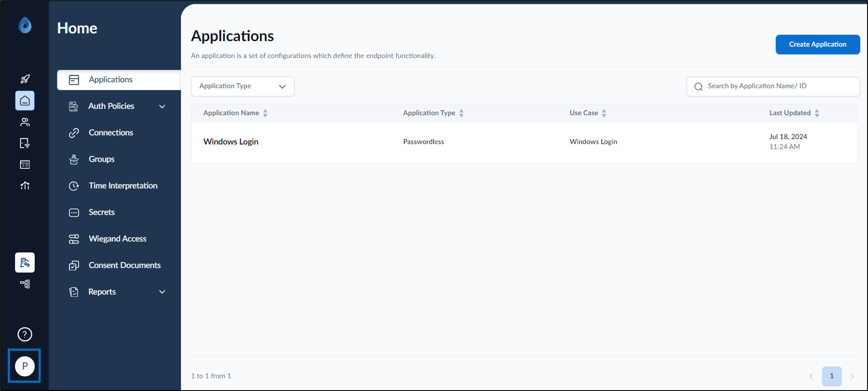
Task: Expand the Reports chevron
Action: (x=162, y=292)
